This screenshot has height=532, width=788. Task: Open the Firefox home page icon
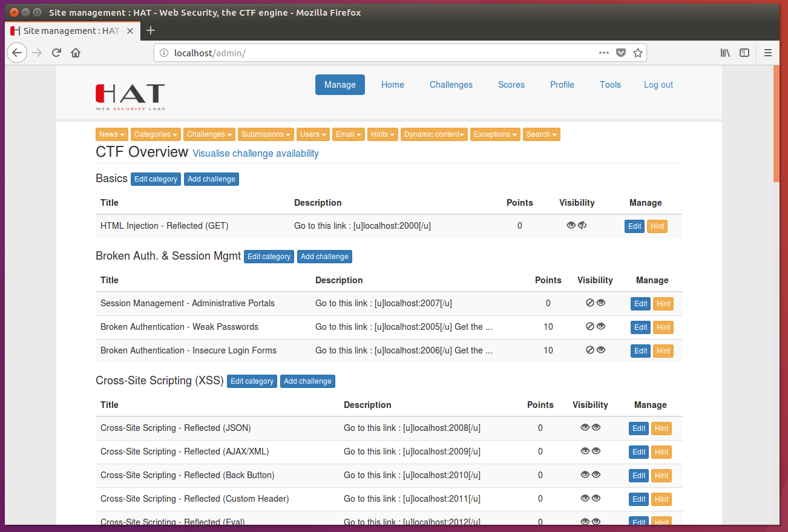[x=76, y=53]
